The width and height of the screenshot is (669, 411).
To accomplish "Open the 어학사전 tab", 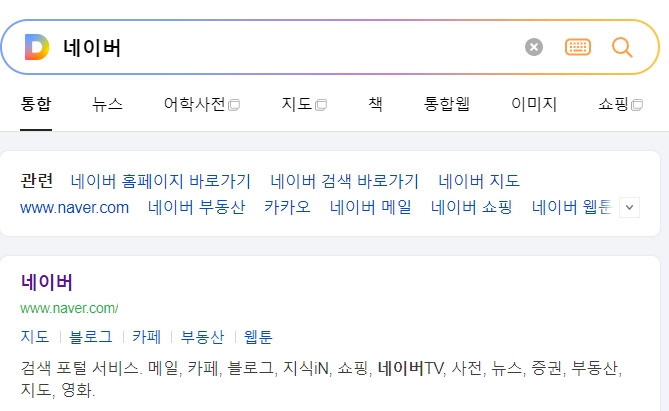I will pos(201,104).
